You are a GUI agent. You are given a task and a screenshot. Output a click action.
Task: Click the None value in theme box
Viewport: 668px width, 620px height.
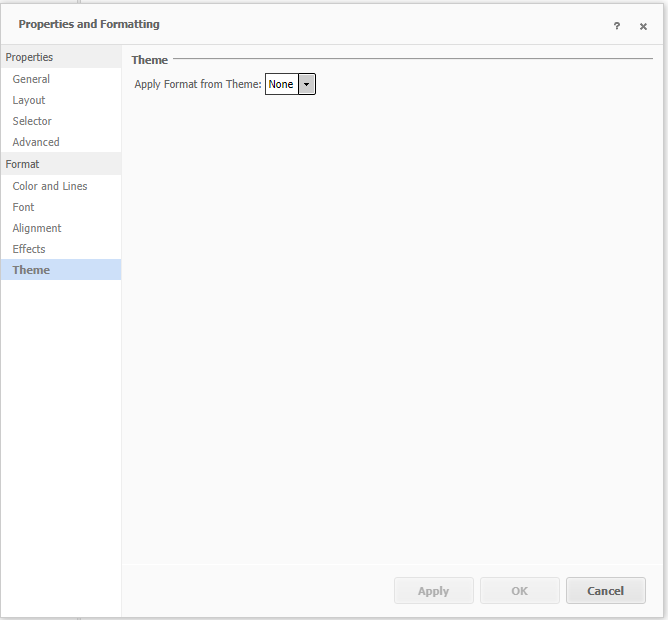(281, 84)
